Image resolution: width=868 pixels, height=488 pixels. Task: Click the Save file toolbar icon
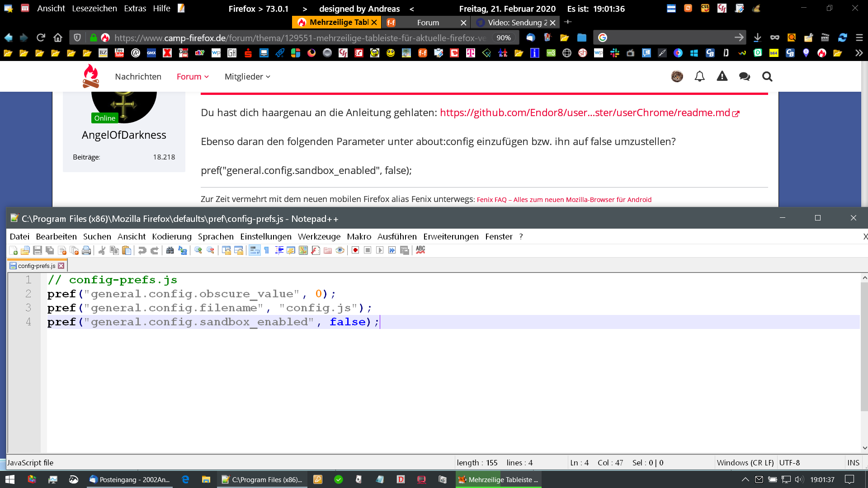pyautogui.click(x=38, y=250)
